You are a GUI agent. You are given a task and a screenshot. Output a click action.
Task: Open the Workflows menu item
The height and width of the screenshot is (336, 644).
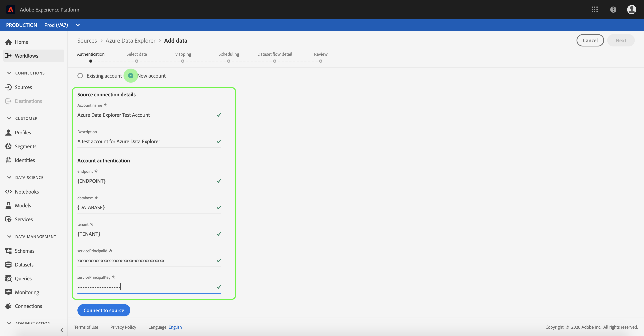(26, 55)
